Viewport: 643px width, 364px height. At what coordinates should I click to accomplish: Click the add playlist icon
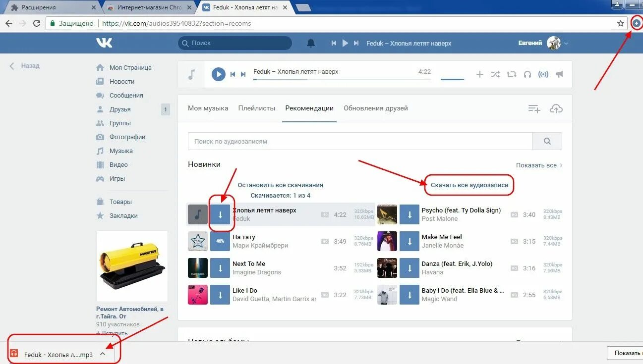pyautogui.click(x=534, y=108)
